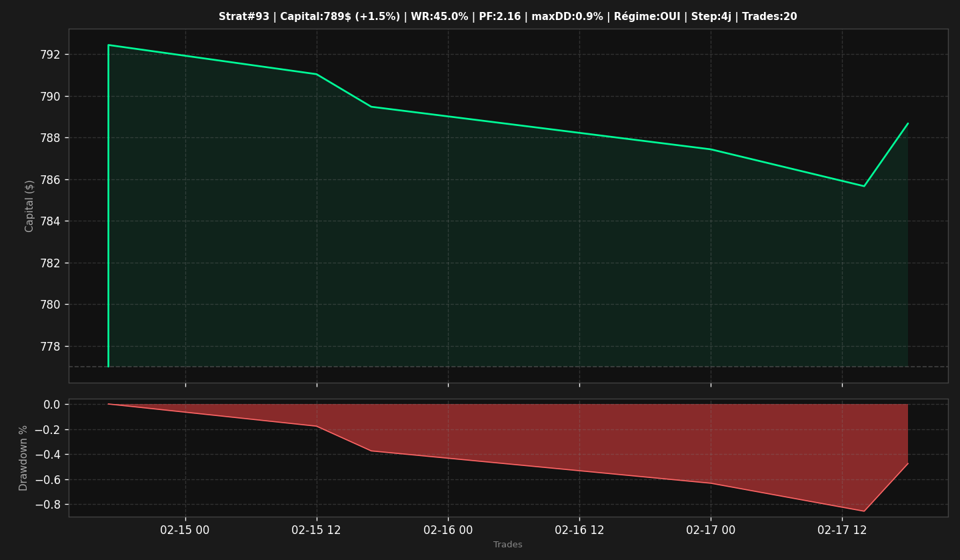Viewport: 960px width, 560px height.
Task: Click the 780 capital axis tick label
Action: tap(49, 305)
